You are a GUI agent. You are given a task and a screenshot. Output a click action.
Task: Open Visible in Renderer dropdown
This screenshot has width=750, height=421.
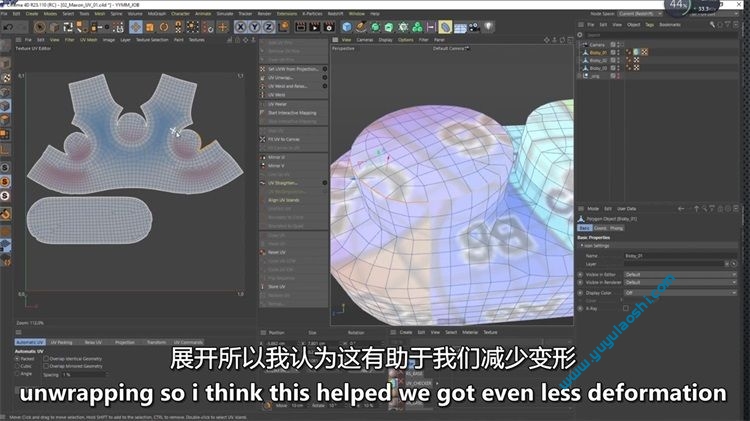pyautogui.click(x=680, y=282)
